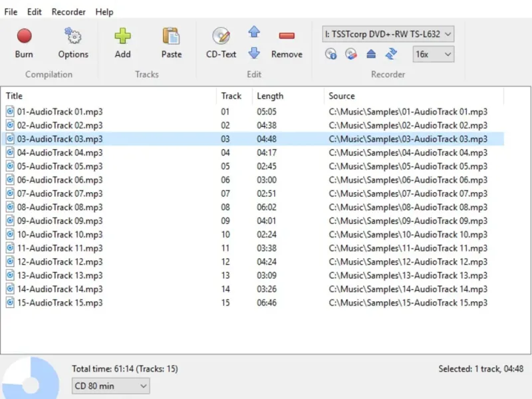Viewport: 532px width, 399px height.
Task: Eject the disc tray
Action: point(371,54)
